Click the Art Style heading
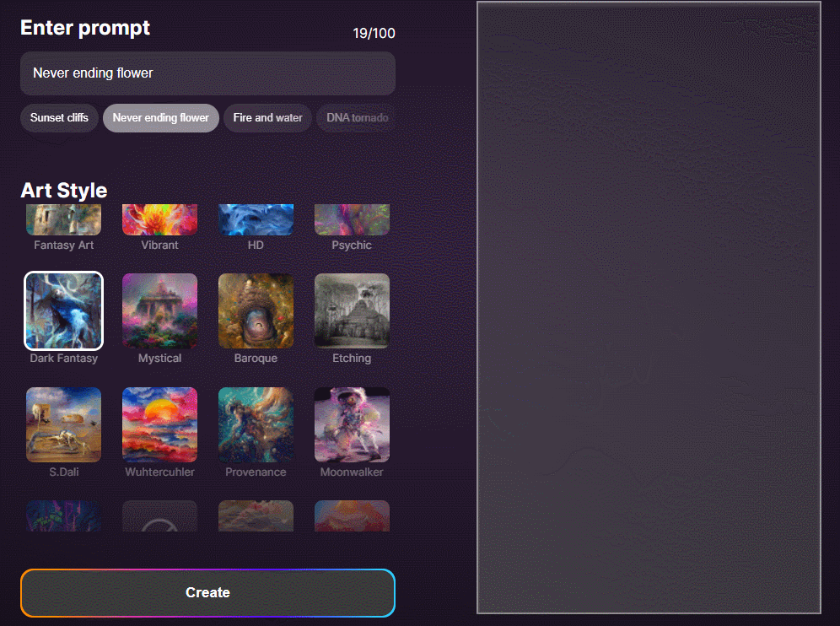 [64, 191]
